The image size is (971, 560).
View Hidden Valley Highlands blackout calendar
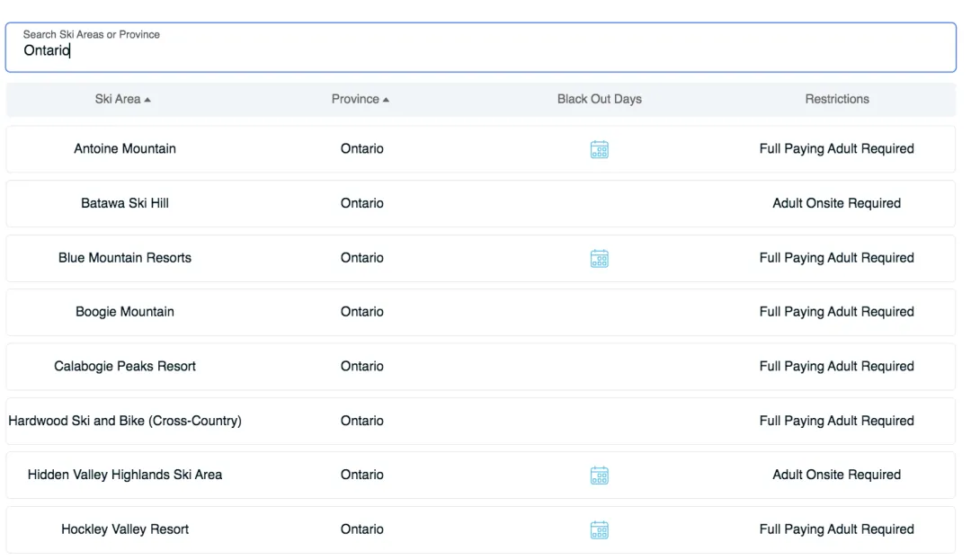(599, 475)
